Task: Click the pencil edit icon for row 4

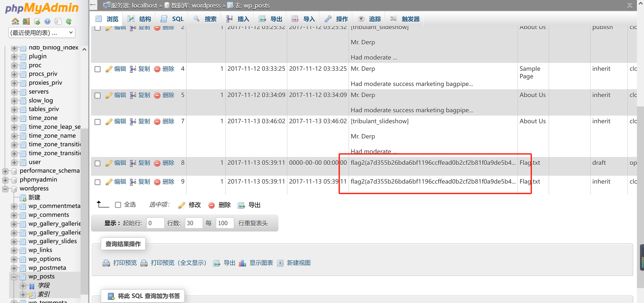Action: 109,69
